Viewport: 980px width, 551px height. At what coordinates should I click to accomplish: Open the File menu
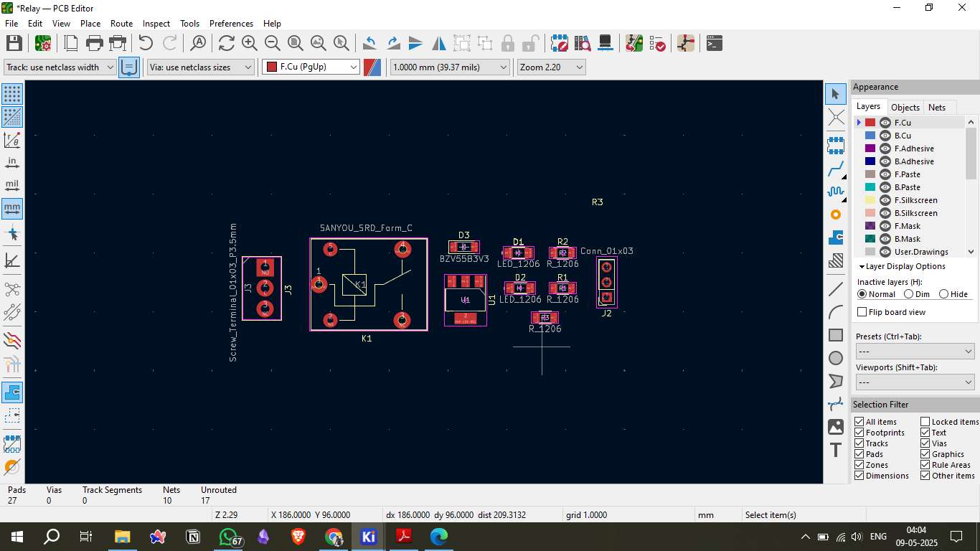11,23
